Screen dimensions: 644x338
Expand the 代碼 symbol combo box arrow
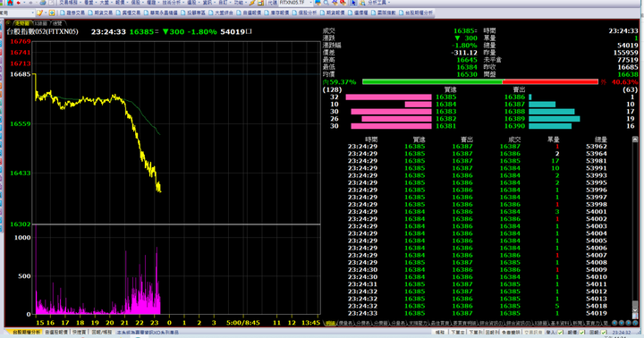point(310,3)
